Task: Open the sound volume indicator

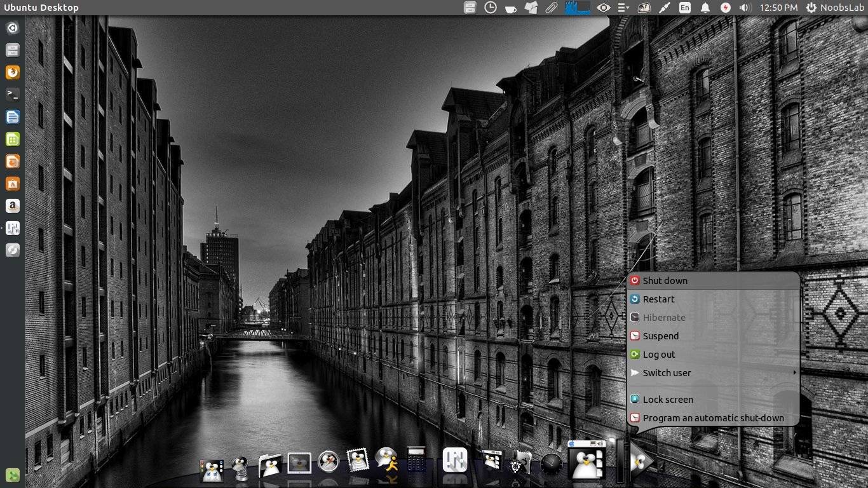Action: pyautogui.click(x=745, y=8)
